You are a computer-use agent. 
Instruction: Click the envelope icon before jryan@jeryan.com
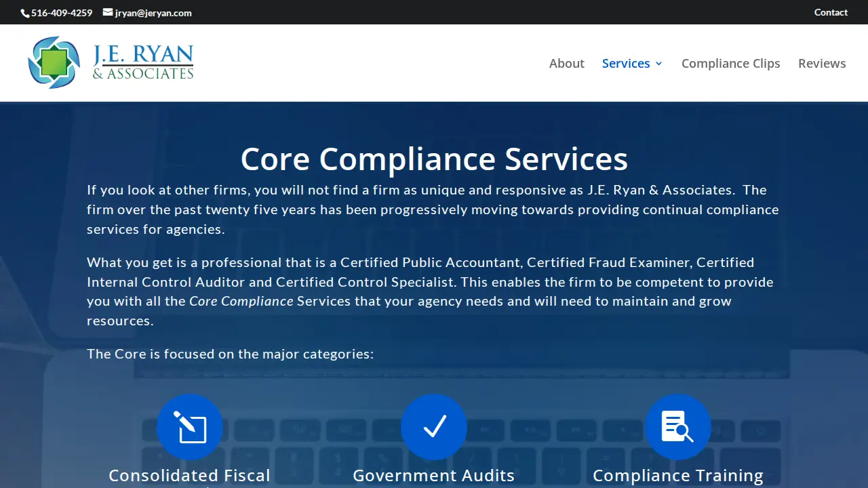(108, 12)
